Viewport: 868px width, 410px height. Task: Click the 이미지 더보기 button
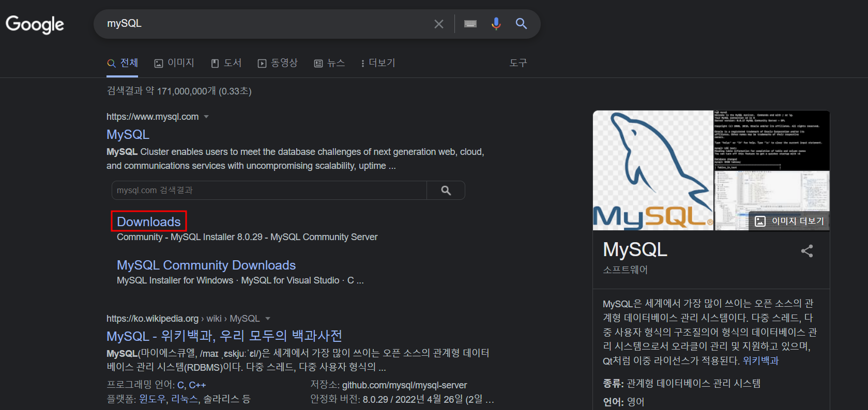(789, 221)
